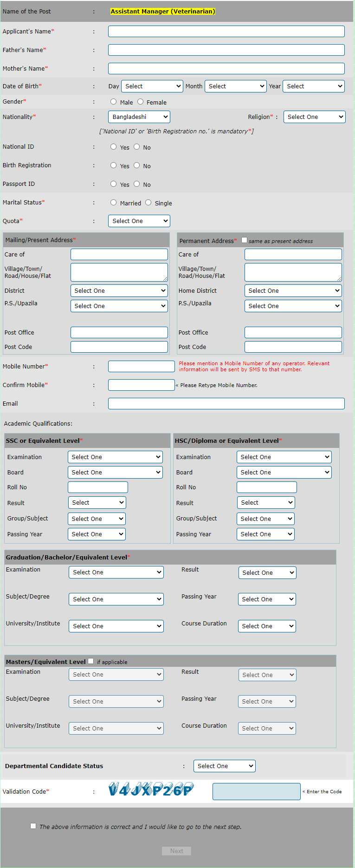Click the present address Post Office field
The image size is (355, 868).
(119, 333)
